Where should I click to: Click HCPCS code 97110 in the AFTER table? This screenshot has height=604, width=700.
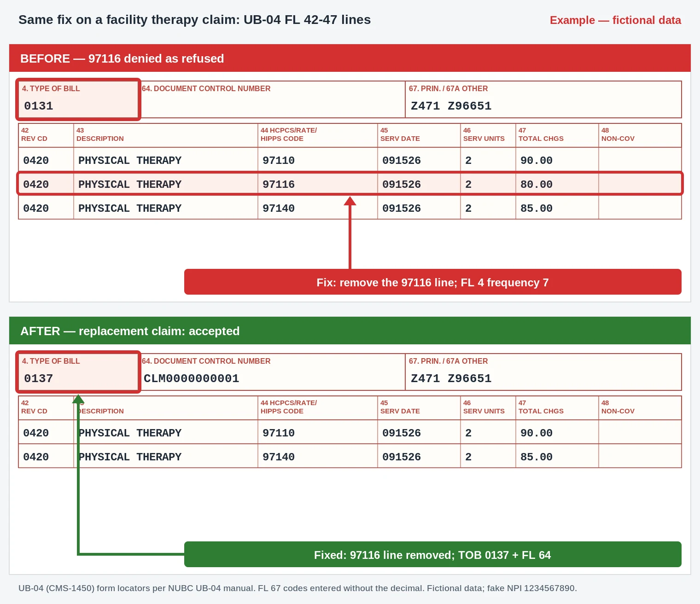279,433
